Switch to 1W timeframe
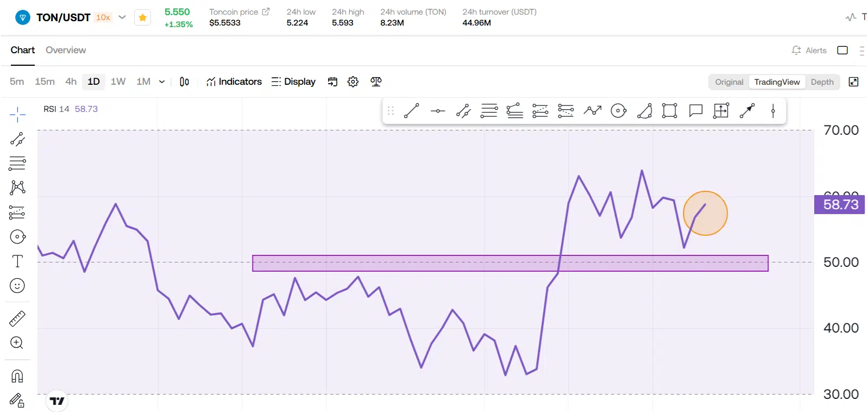The image size is (868, 413). click(118, 82)
